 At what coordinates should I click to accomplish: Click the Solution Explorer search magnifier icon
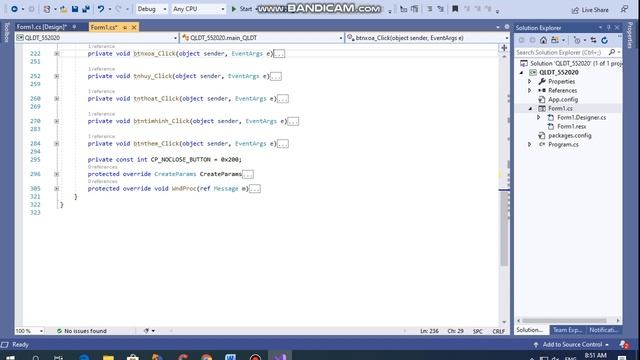[612, 52]
